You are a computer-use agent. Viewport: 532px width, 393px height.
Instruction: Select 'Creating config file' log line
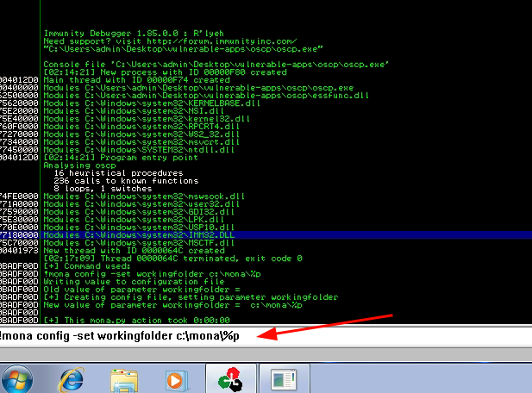point(191,297)
